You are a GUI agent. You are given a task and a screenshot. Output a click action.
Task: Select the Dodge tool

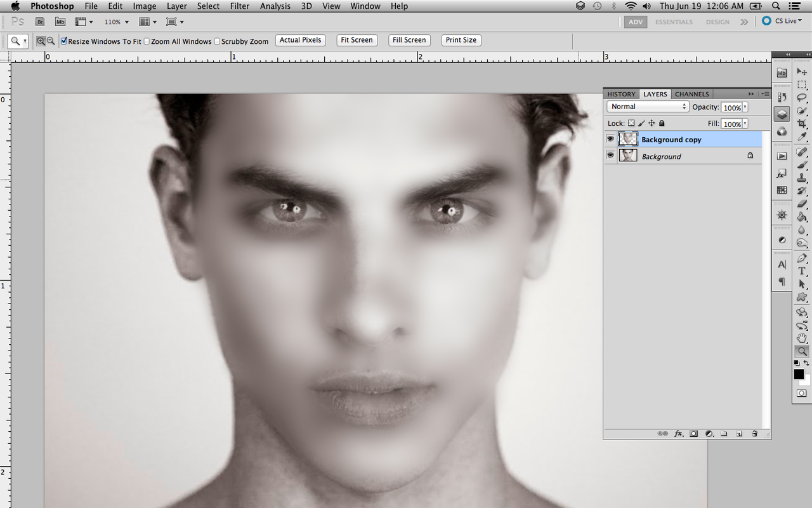coord(802,242)
